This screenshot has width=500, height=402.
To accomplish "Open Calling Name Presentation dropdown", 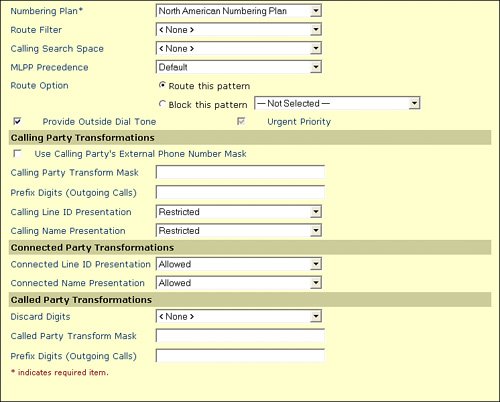I will 239,230.
